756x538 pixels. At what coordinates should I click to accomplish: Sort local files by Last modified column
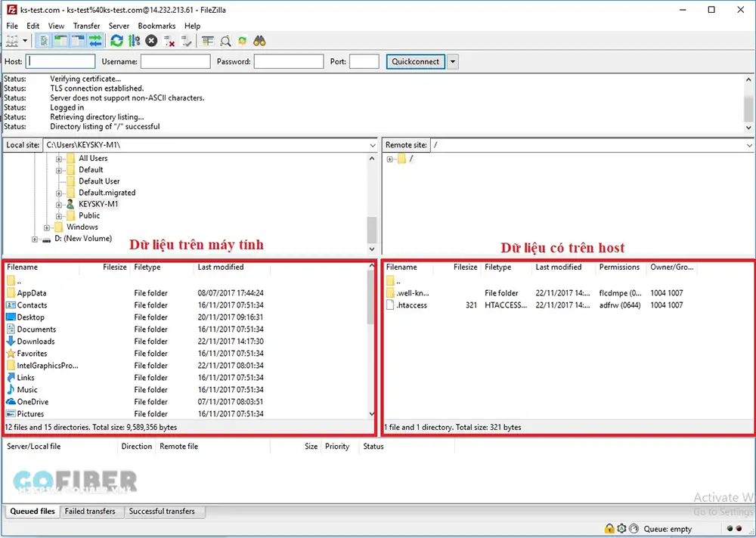(x=232, y=267)
